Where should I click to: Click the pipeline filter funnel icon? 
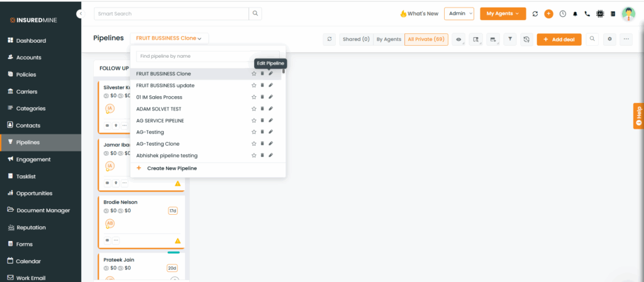pyautogui.click(x=509, y=40)
